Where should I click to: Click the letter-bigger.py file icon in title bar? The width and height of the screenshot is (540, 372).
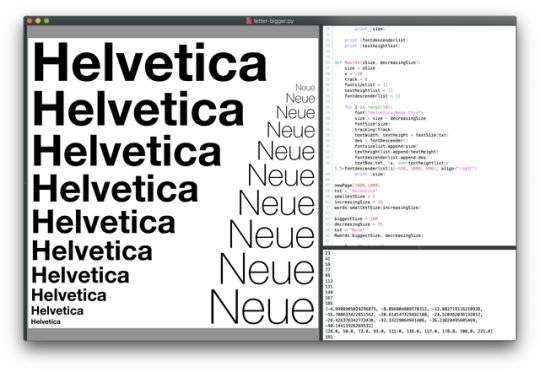click(249, 21)
